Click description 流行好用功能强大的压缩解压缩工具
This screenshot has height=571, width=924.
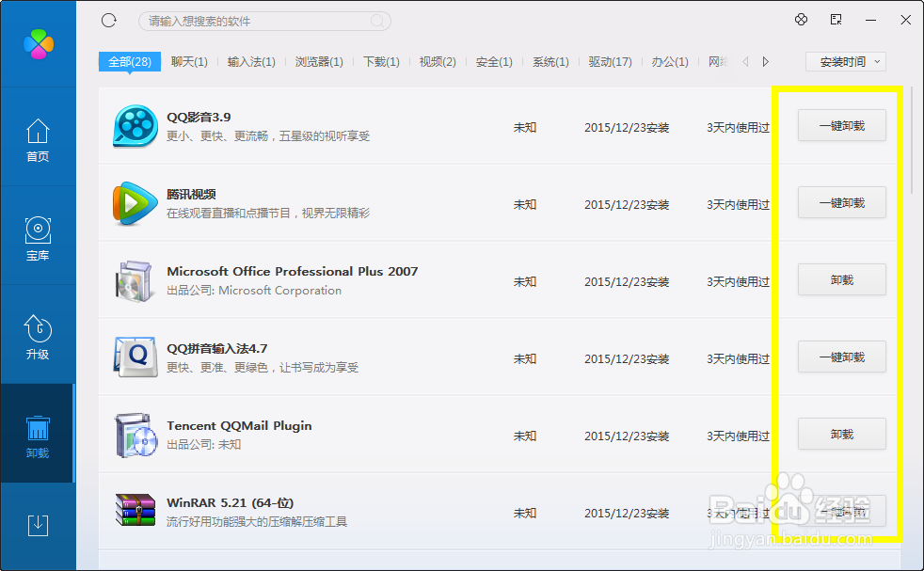click(257, 521)
